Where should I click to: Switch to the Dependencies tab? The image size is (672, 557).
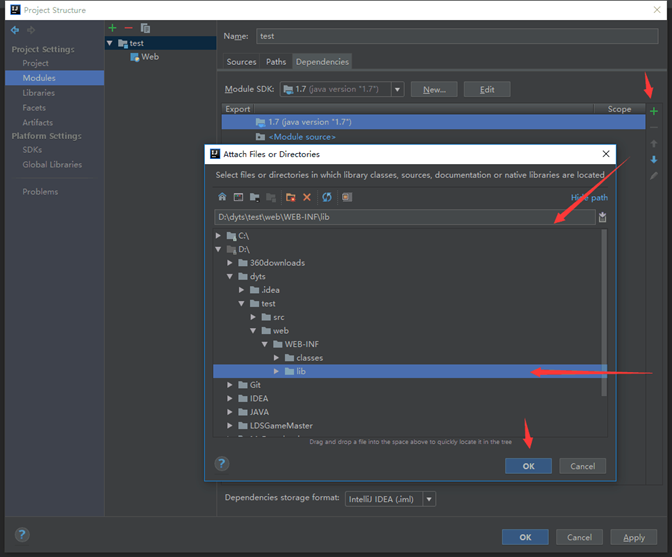pyautogui.click(x=322, y=62)
